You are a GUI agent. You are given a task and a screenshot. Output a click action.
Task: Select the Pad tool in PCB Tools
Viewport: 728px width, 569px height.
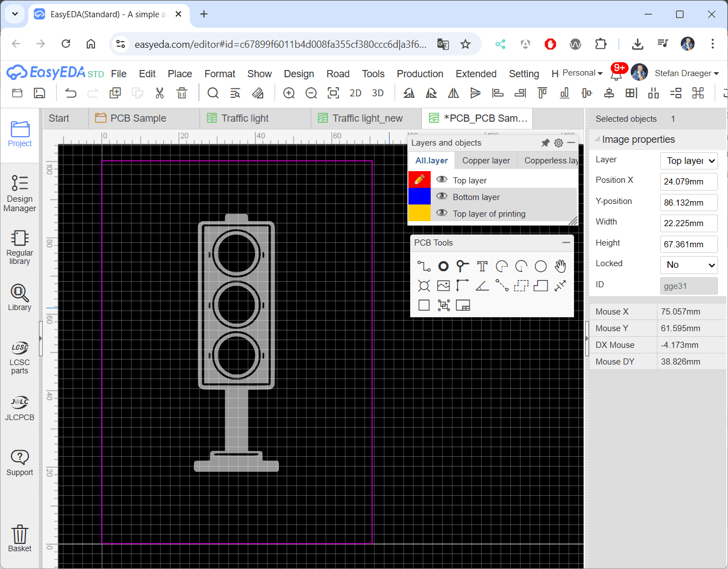443,267
